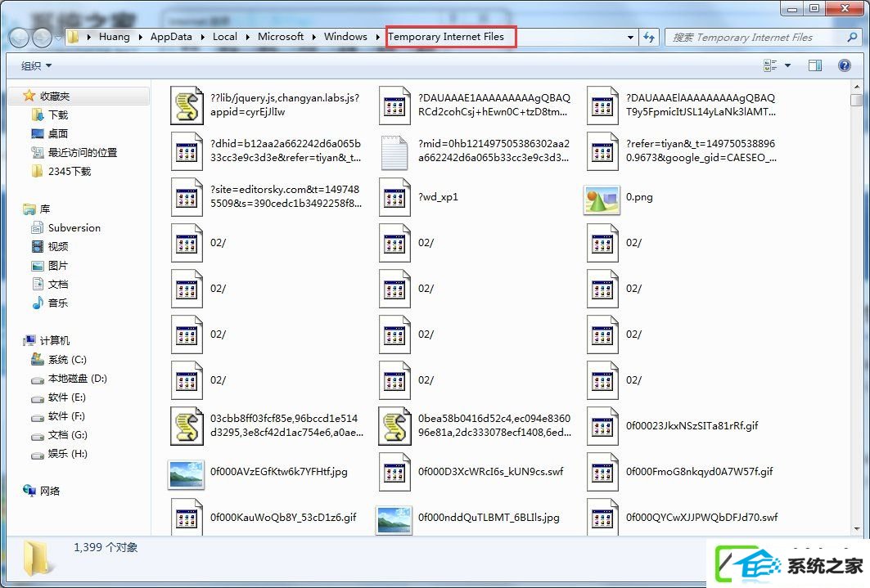The height and width of the screenshot is (588, 870).
Task: Open 下载 downloads in sidebar
Action: [58, 114]
